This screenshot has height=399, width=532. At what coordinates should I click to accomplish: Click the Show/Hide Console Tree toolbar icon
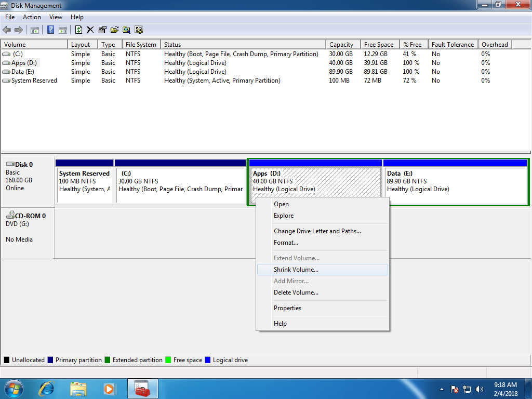(x=34, y=30)
